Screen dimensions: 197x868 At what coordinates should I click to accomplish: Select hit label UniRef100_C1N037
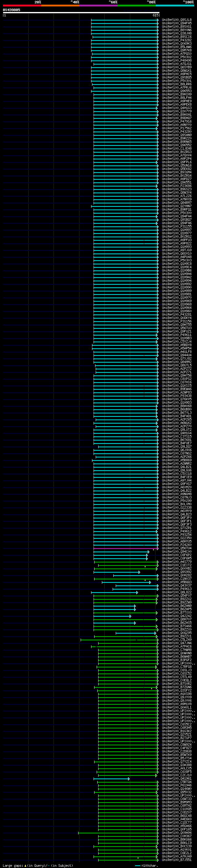(x=176, y=579)
